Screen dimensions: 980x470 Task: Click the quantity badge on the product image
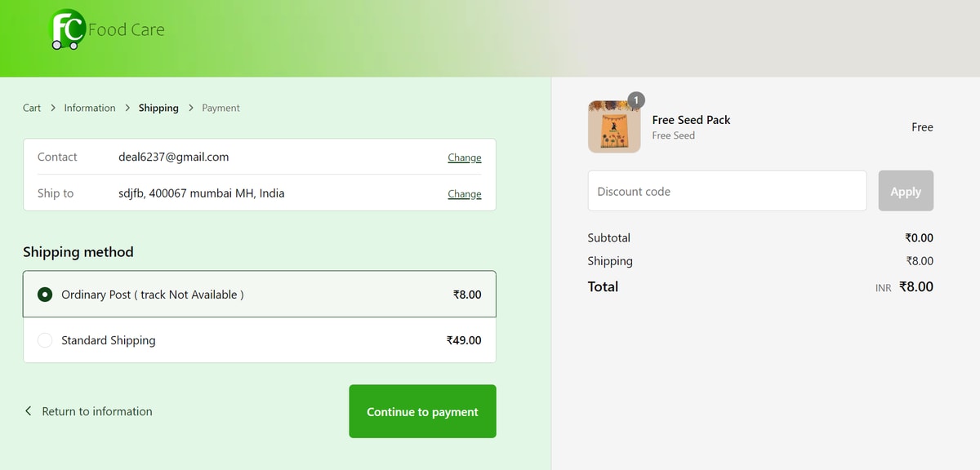[636, 100]
